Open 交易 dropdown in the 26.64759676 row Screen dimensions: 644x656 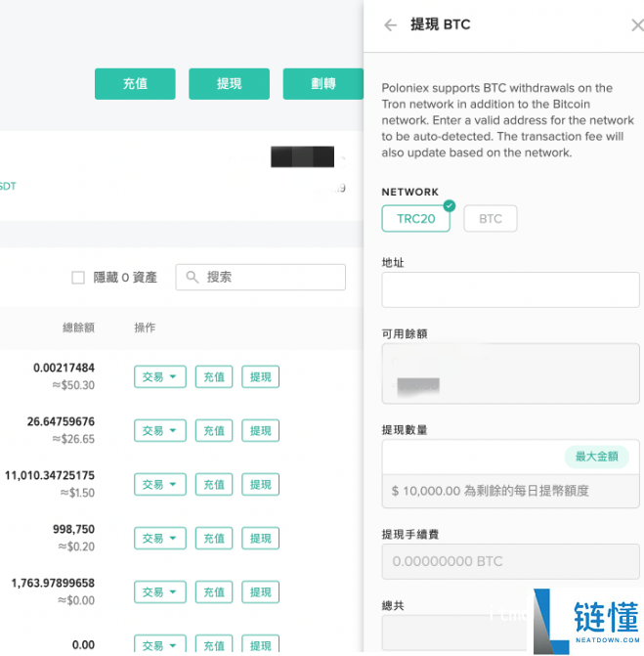pos(159,430)
